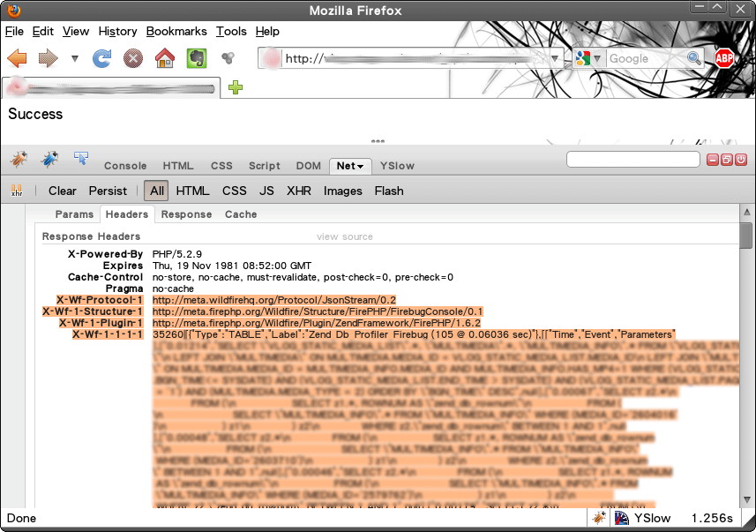Go to the Home page icon
Image resolution: width=756 pixels, height=532 pixels.
(165, 58)
